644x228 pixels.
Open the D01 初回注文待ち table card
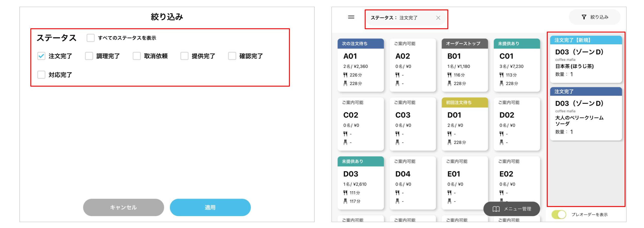[x=465, y=124]
